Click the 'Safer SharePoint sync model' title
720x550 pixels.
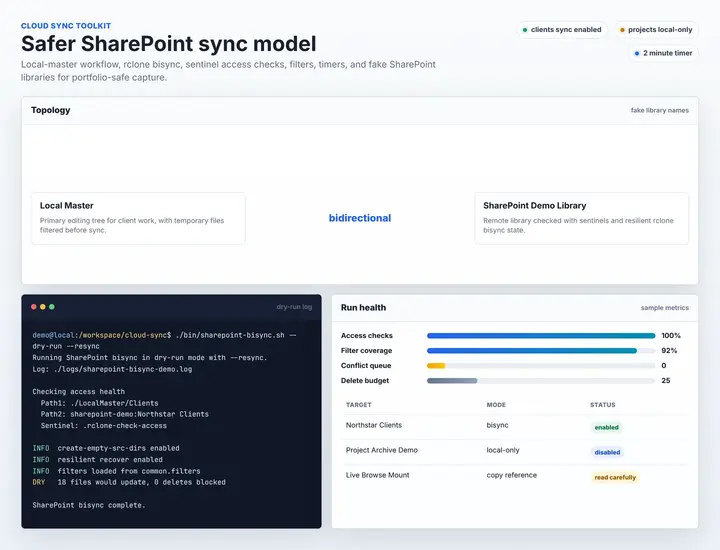tap(169, 44)
